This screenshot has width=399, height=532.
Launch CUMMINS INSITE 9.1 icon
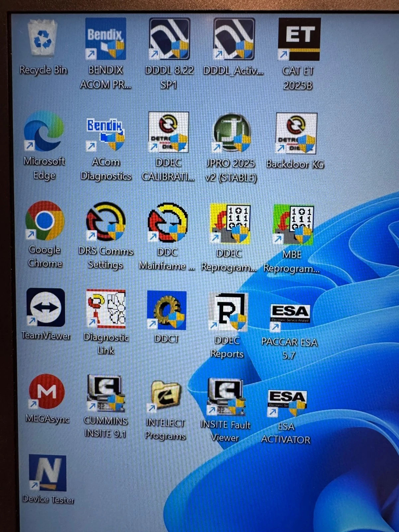105,393
